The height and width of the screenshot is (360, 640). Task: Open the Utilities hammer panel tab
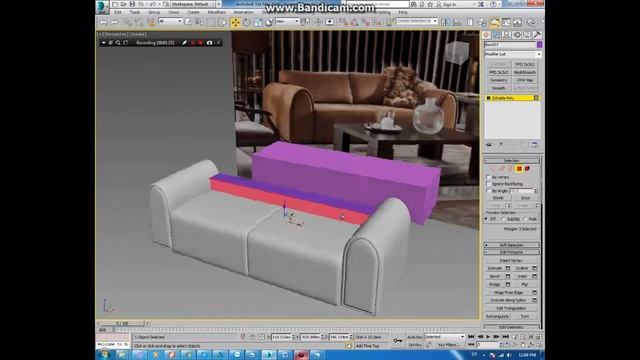[x=537, y=35]
